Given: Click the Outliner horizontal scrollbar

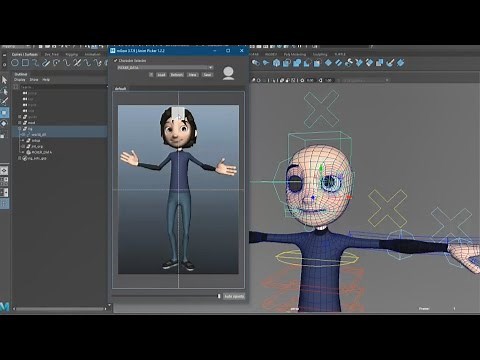Looking at the screenshot, I should click(60, 309).
